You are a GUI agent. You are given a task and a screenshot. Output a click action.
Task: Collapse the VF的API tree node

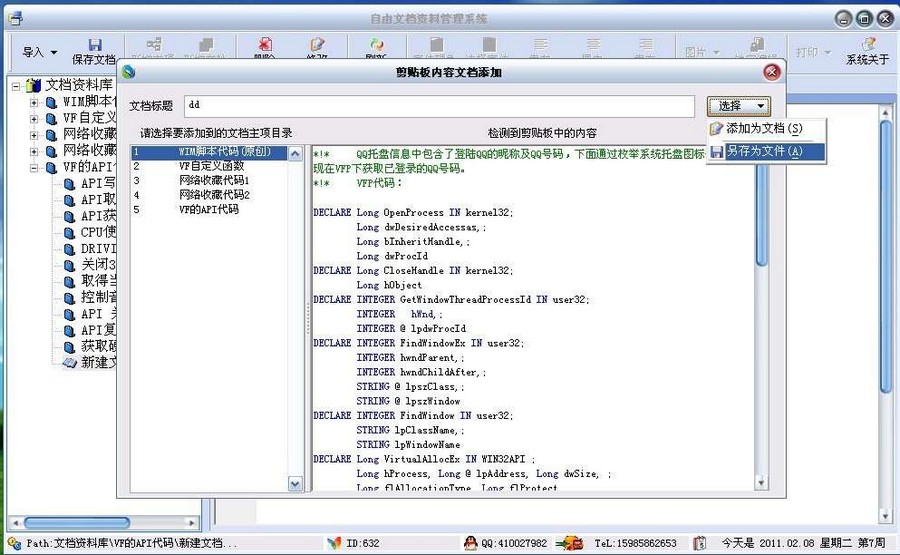(x=34, y=168)
